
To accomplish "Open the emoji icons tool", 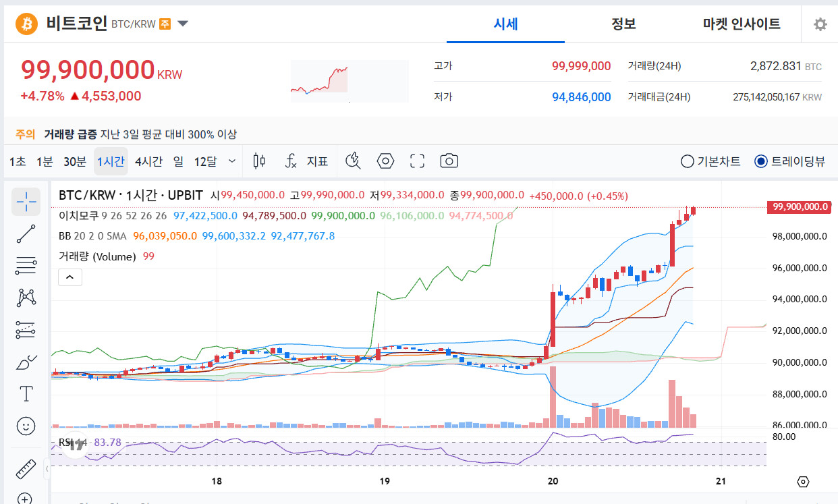I will pos(26,426).
